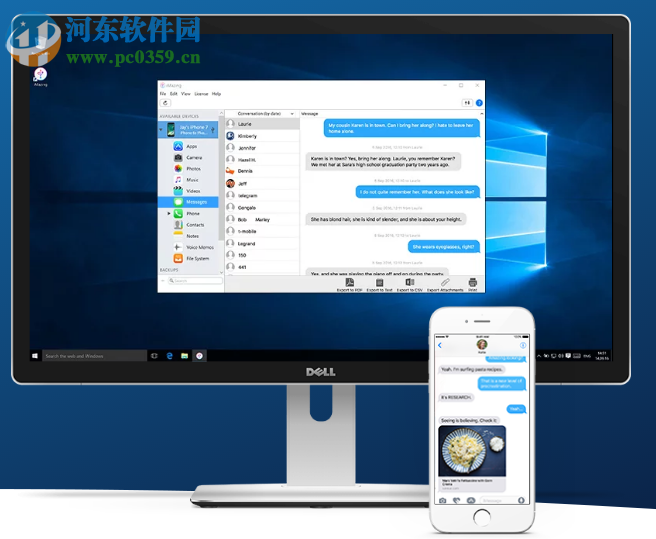
Task: Click the Windows taskbar search box
Action: [95, 356]
